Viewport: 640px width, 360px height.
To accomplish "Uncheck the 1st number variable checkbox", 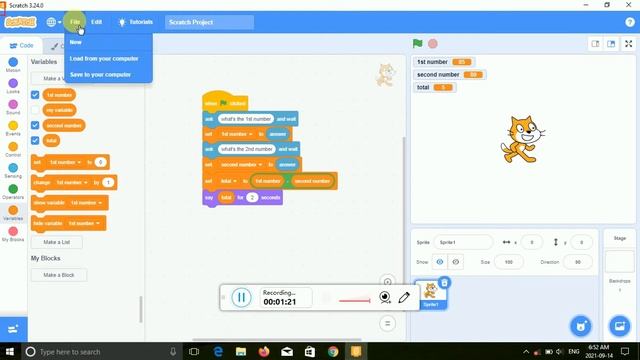I will click(35, 95).
